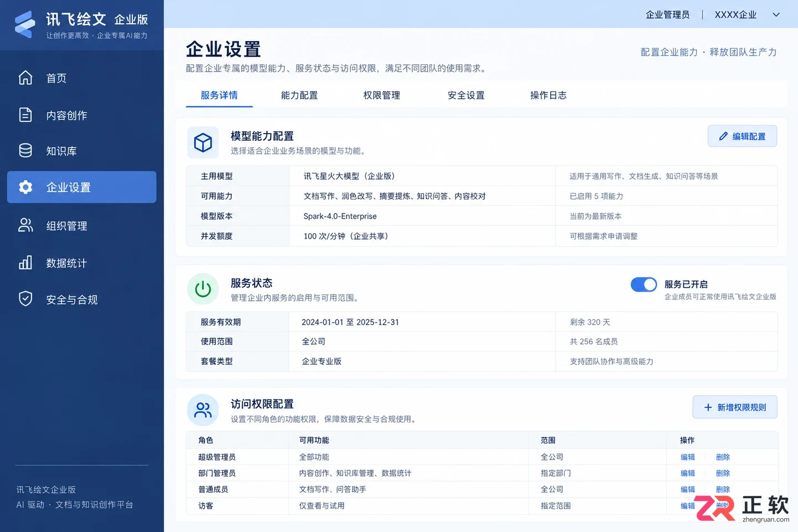The image size is (798, 532).
Task: Click the 数据统计 bar chart icon
Action: click(25, 262)
